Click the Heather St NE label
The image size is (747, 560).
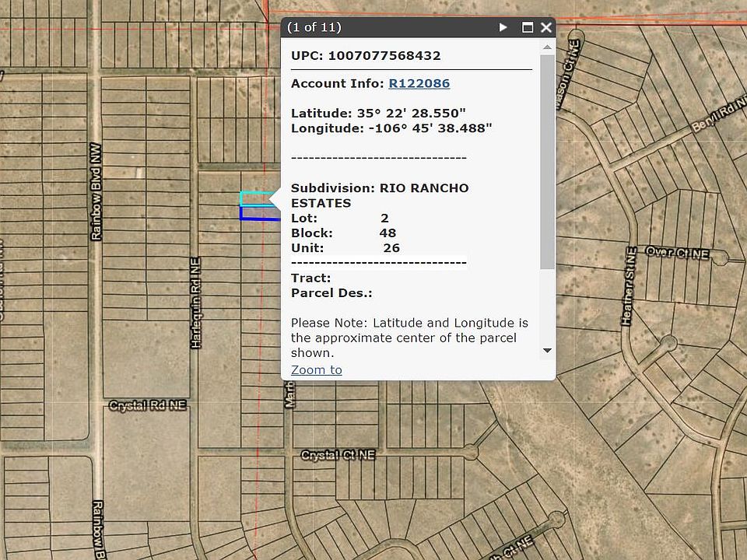pos(629,286)
